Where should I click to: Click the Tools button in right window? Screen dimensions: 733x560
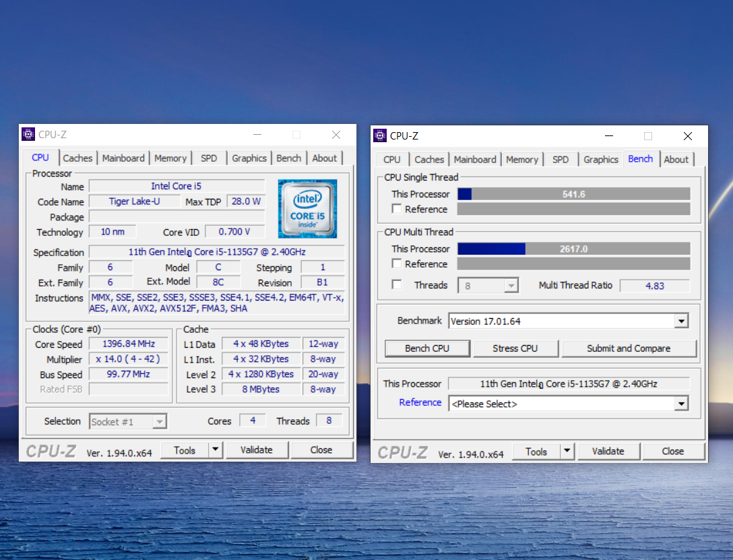[536, 452]
